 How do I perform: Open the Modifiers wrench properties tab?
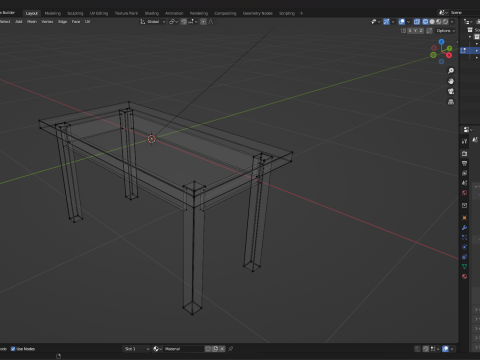(x=464, y=228)
